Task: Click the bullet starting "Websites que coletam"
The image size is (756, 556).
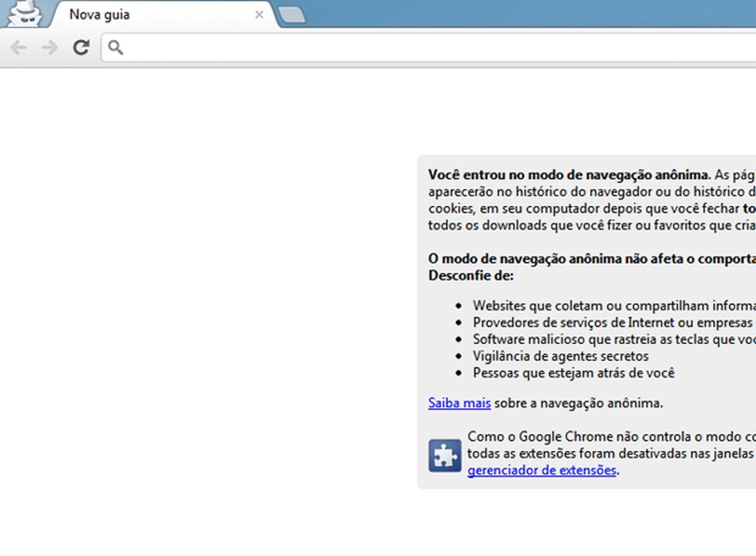Action: [x=615, y=306]
